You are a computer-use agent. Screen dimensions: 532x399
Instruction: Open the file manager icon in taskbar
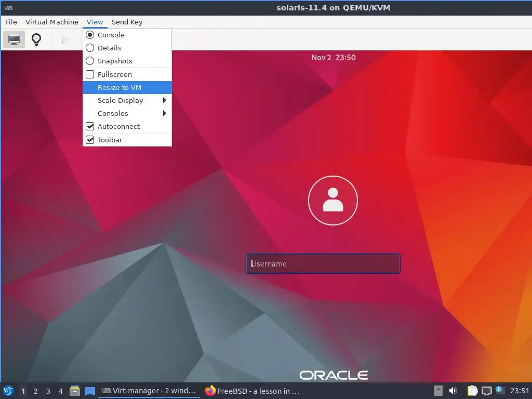coord(75,391)
